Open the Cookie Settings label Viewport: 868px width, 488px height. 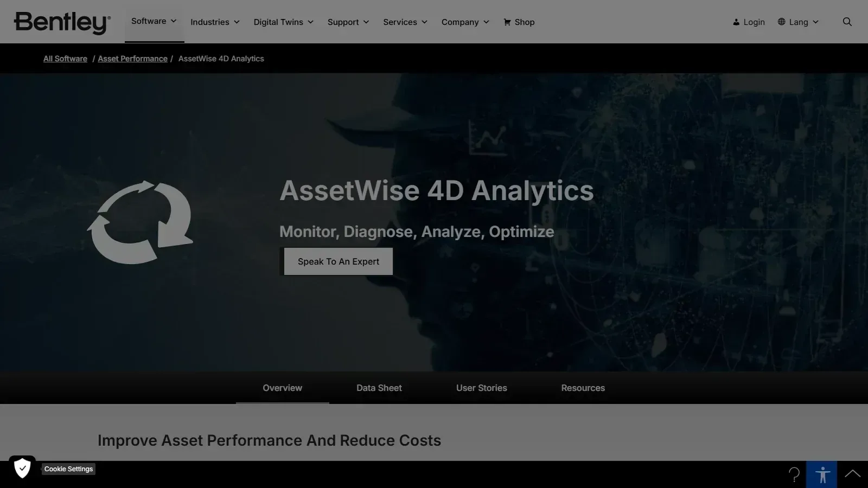point(68,469)
